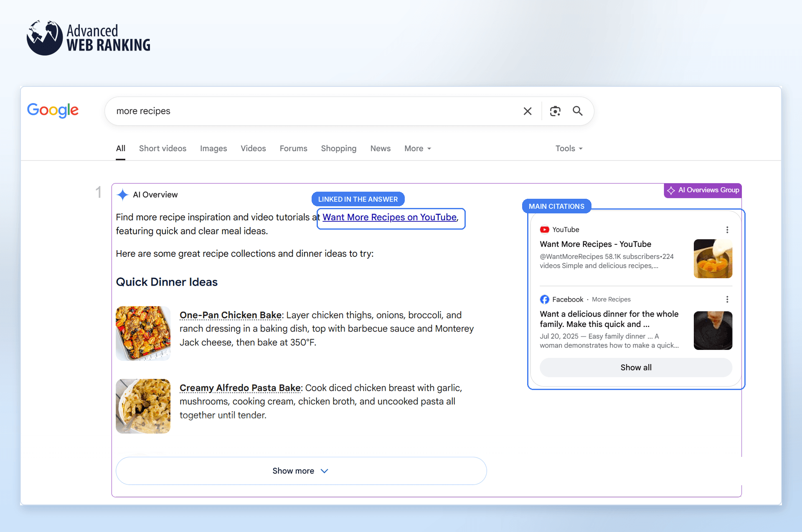Clear the search box with the X icon
Viewport: 802px width, 532px height.
528,111
